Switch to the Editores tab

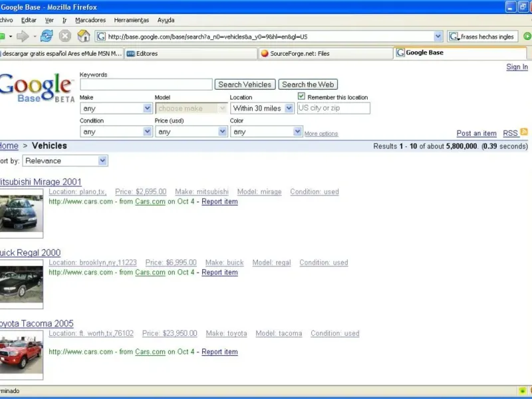click(x=191, y=54)
